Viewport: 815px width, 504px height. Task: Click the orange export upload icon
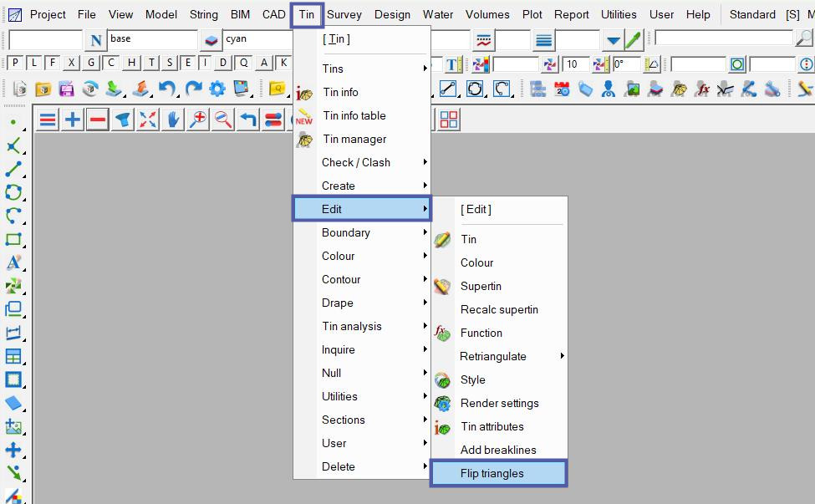(140, 89)
